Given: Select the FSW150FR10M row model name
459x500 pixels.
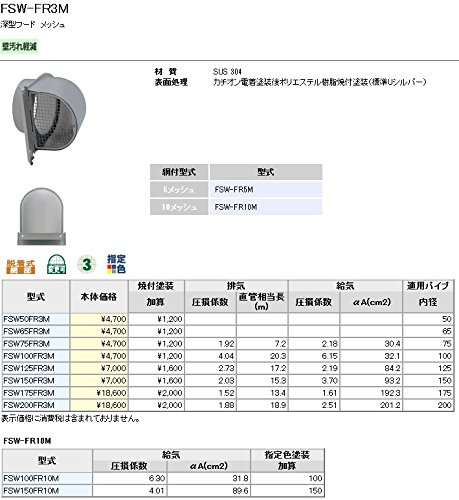Looking at the screenshot, I should [31, 491].
